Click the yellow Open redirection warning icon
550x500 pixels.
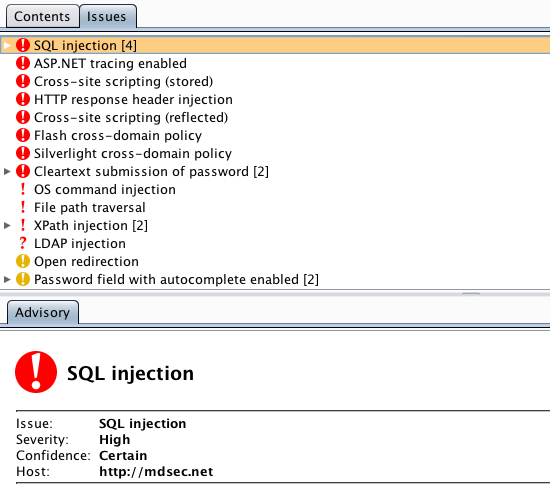point(23,261)
